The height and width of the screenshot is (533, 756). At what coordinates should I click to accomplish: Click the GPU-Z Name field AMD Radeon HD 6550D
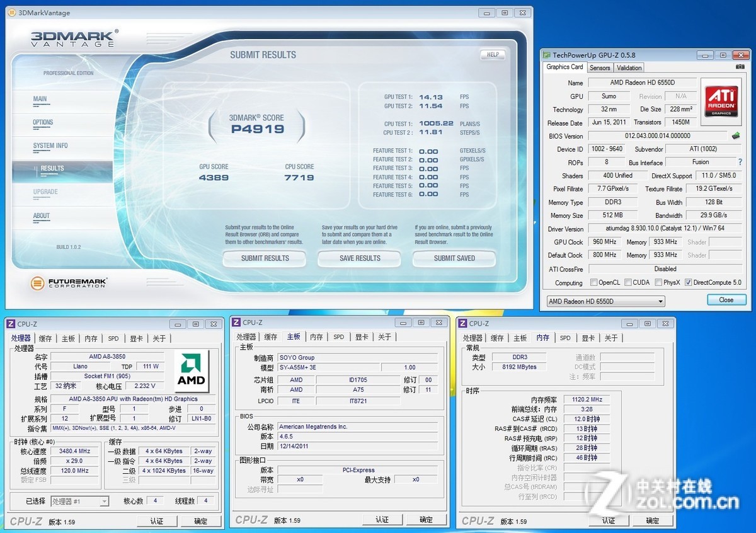pos(643,83)
